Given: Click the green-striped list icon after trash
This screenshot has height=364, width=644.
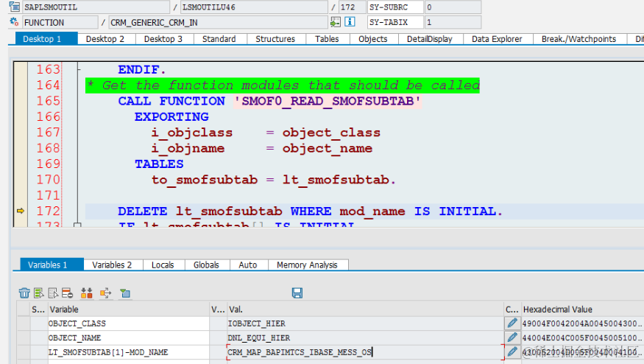Looking at the screenshot, I should [x=38, y=293].
